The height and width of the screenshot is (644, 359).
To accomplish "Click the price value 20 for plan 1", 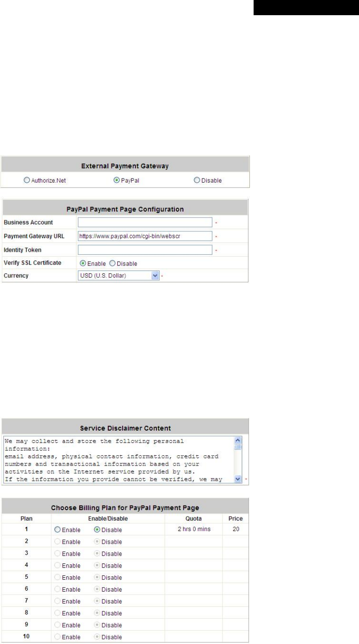I will pyautogui.click(x=236, y=529).
